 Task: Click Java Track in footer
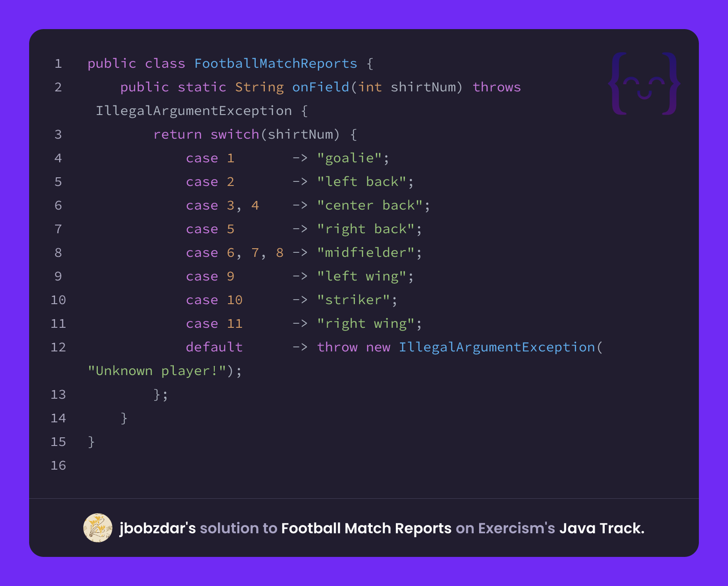[x=602, y=528]
